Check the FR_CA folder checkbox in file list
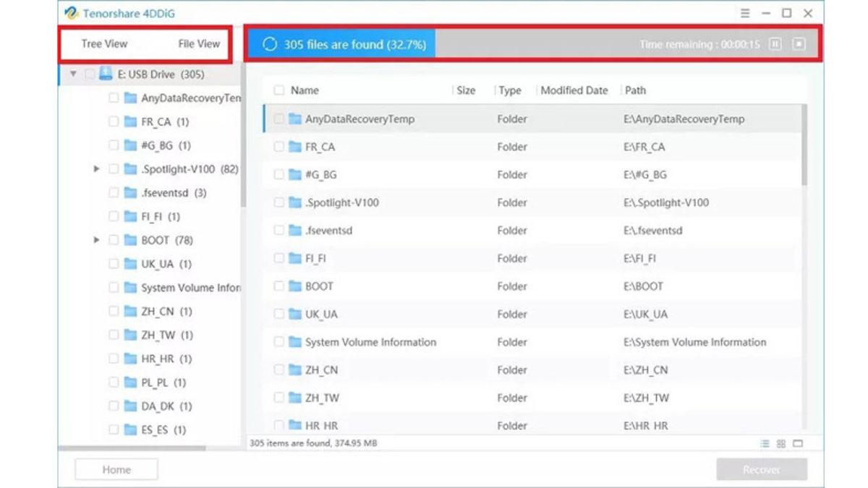 [278, 147]
